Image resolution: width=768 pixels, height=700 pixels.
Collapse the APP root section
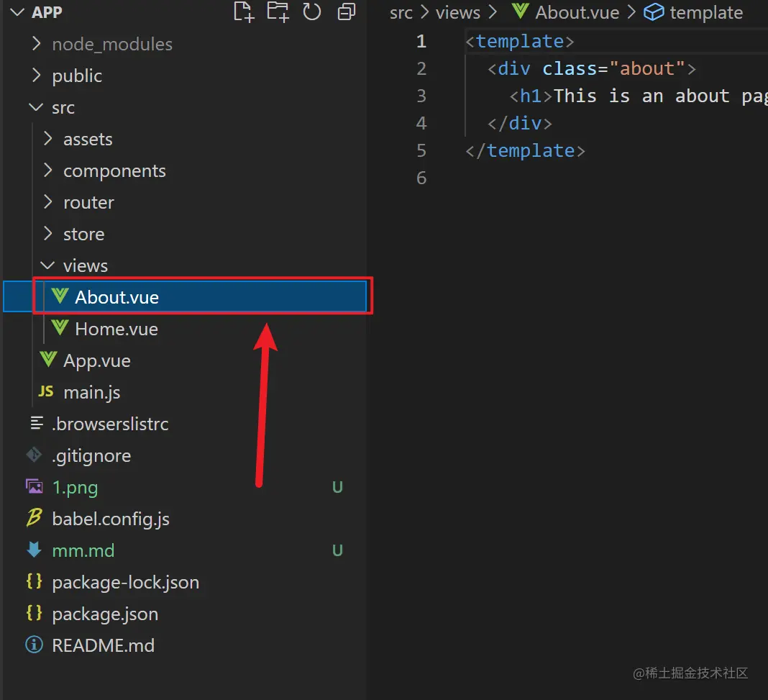(17, 12)
